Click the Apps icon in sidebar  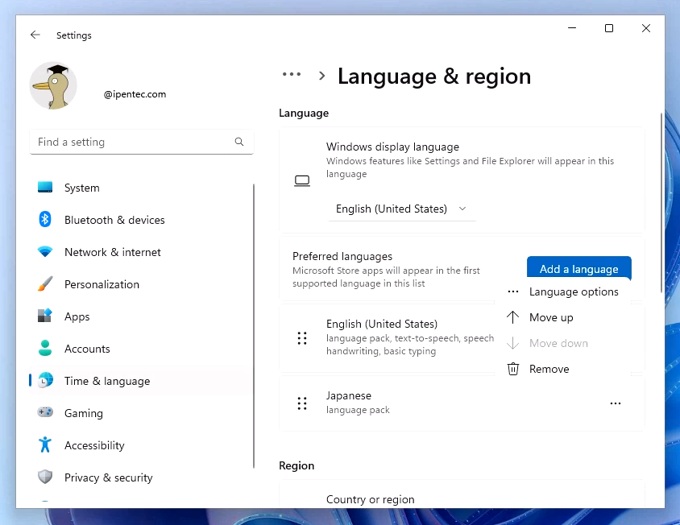45,316
